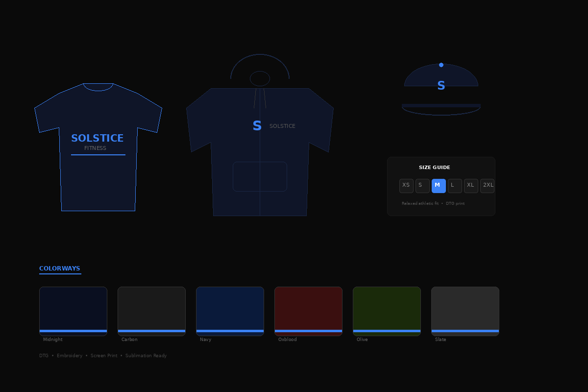This screenshot has width=588, height=392.
Task: Click the Embroidery footer text
Action: tap(70, 356)
